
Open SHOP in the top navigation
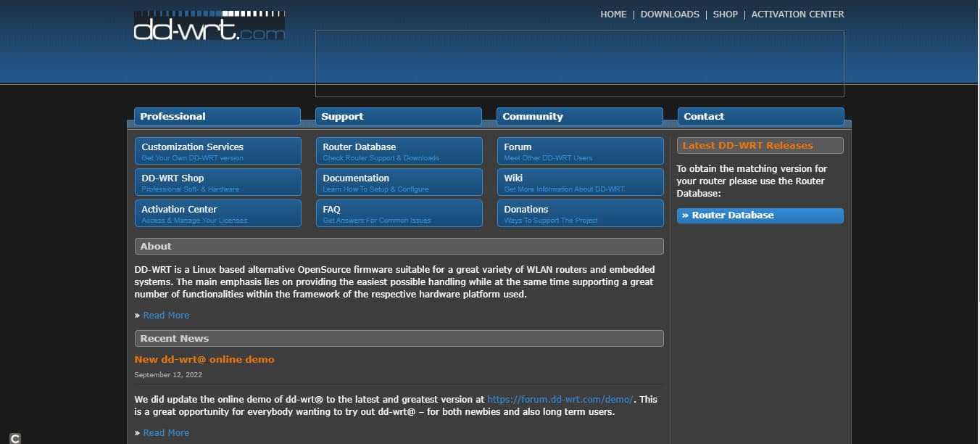tap(725, 15)
